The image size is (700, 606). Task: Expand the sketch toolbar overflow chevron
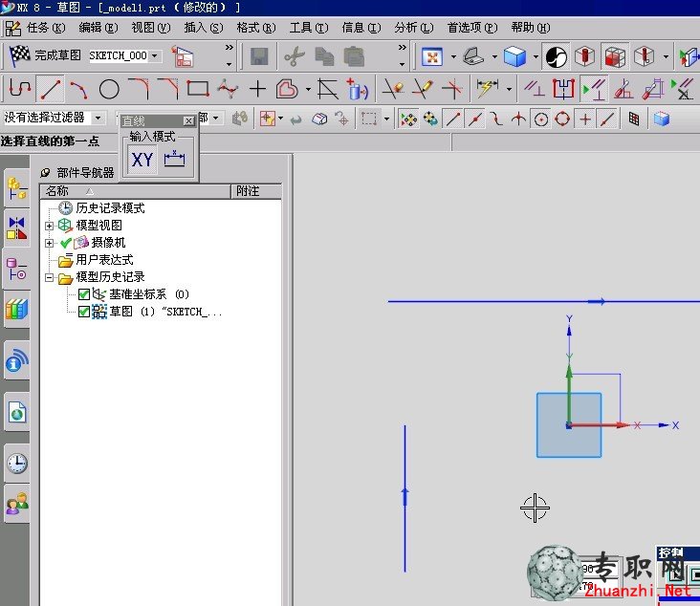tap(229, 47)
